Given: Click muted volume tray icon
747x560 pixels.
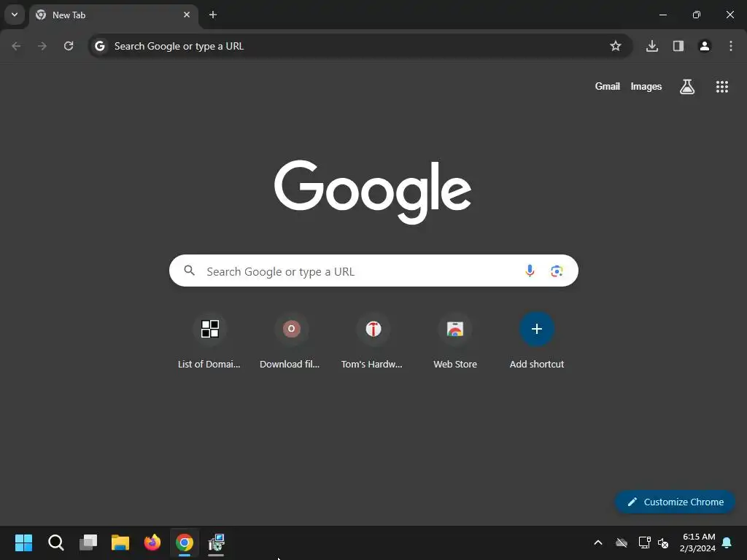Looking at the screenshot, I should [x=663, y=542].
